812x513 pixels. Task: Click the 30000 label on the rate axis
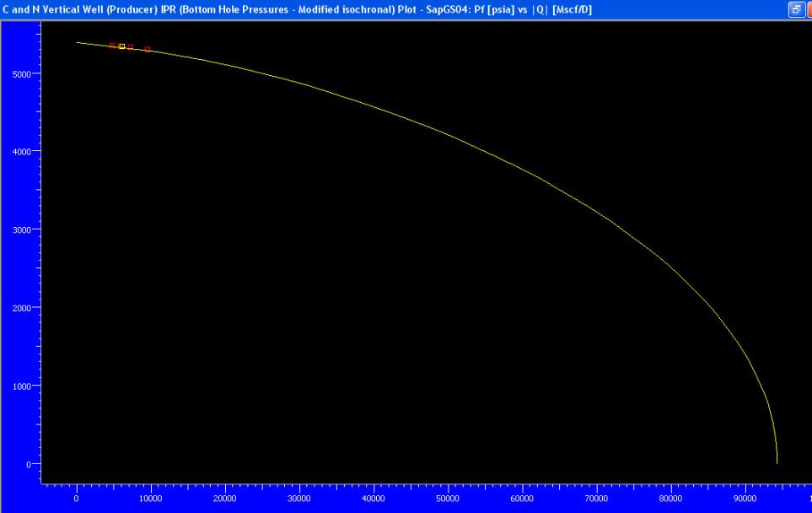pos(299,498)
